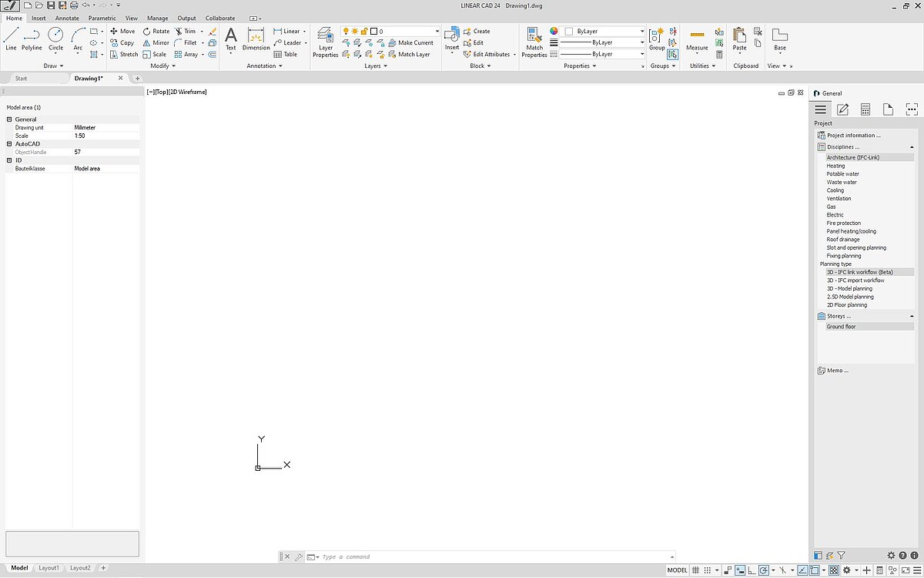
Task: Collapse the General property section
Action: (9, 119)
